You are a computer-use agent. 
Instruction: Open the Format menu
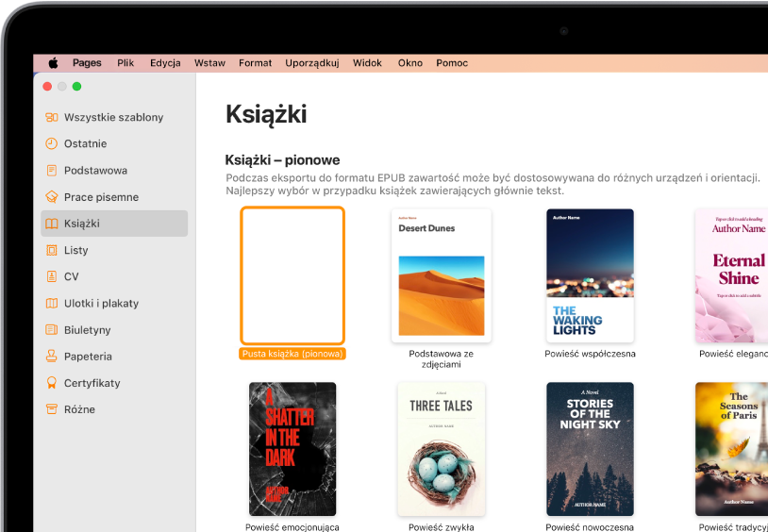pos(255,62)
